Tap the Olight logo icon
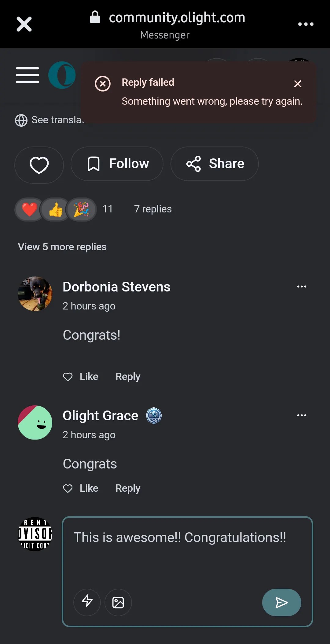The width and height of the screenshot is (330, 644). 62,75
